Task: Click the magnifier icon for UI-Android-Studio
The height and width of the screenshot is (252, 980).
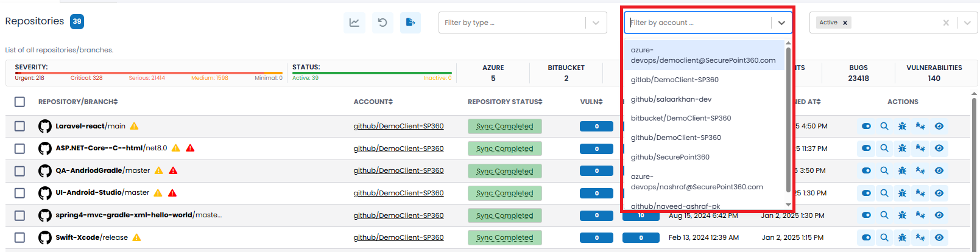Action: (x=884, y=193)
